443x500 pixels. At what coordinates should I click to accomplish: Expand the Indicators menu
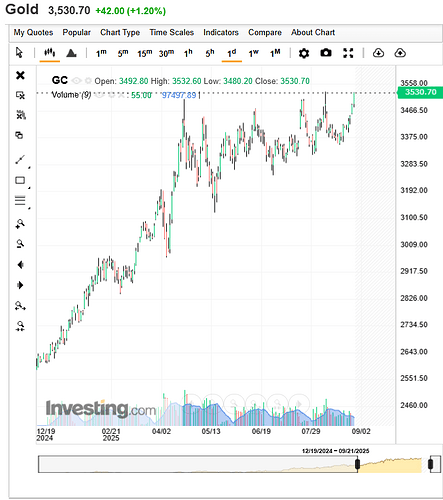click(221, 32)
